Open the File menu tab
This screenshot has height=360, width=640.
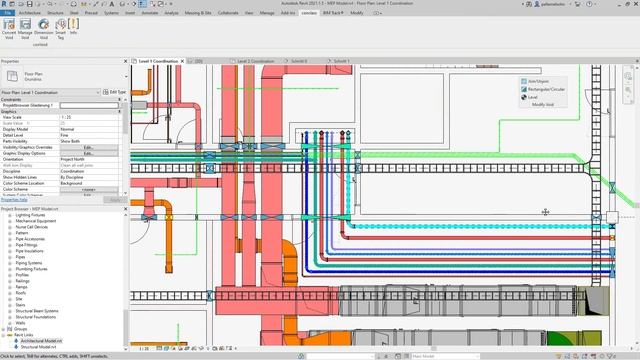(8, 13)
